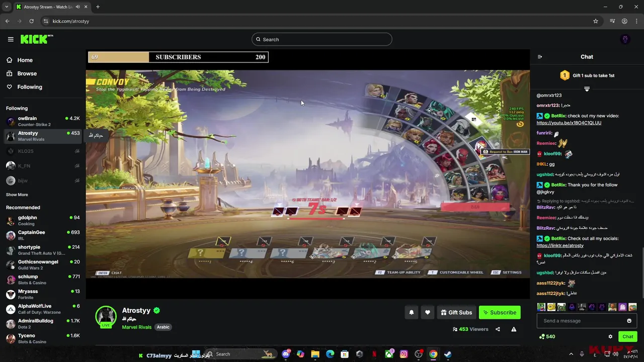
Task: Mute the Atrostyy Stream tab audio
Action: coord(77,7)
